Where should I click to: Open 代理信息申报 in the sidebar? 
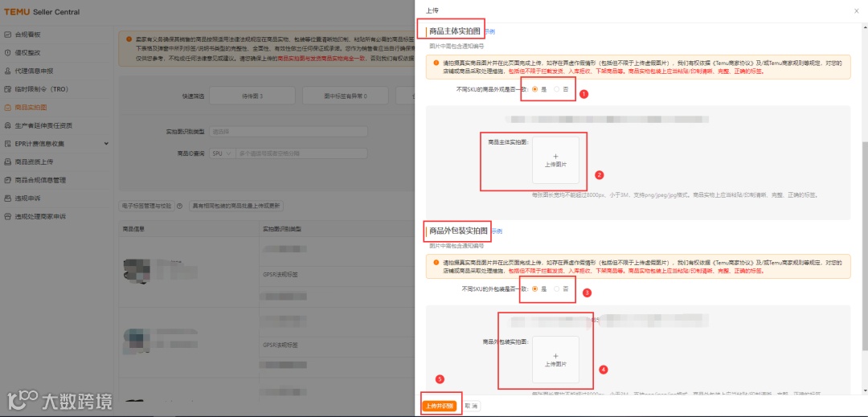34,71
